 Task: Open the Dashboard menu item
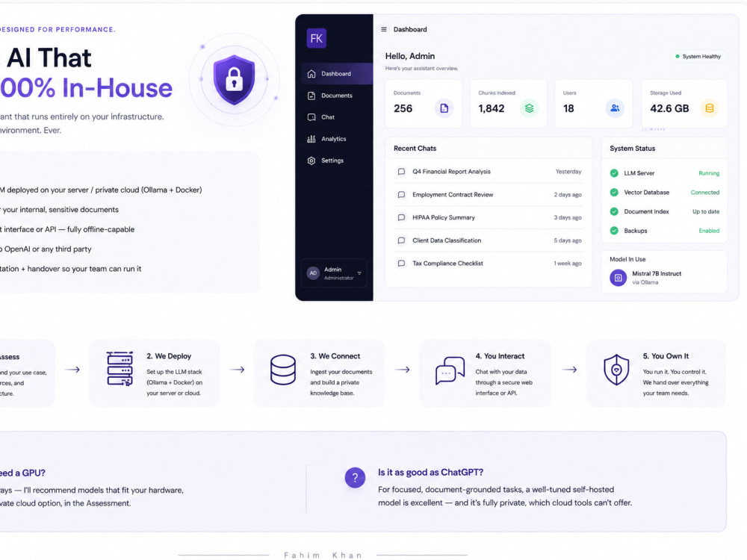pyautogui.click(x=337, y=74)
